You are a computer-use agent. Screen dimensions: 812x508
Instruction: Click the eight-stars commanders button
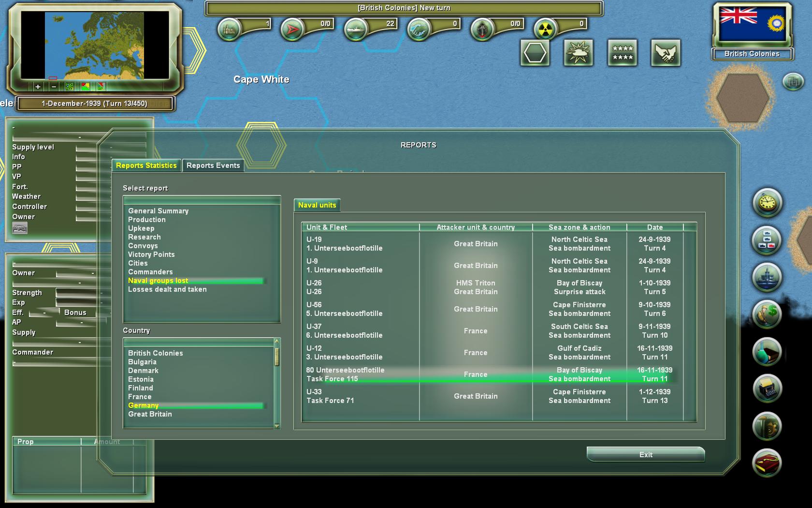click(x=623, y=53)
